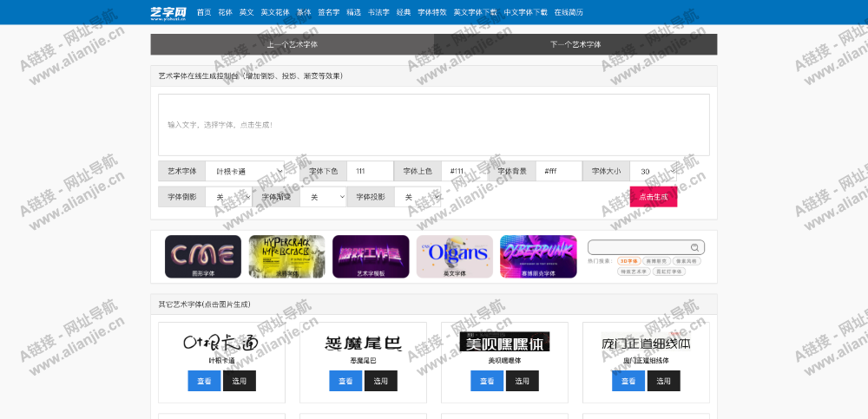Screen dimensions: 868x419
Task: Open the 字体投影 shadow dropdown
Action: pos(417,198)
